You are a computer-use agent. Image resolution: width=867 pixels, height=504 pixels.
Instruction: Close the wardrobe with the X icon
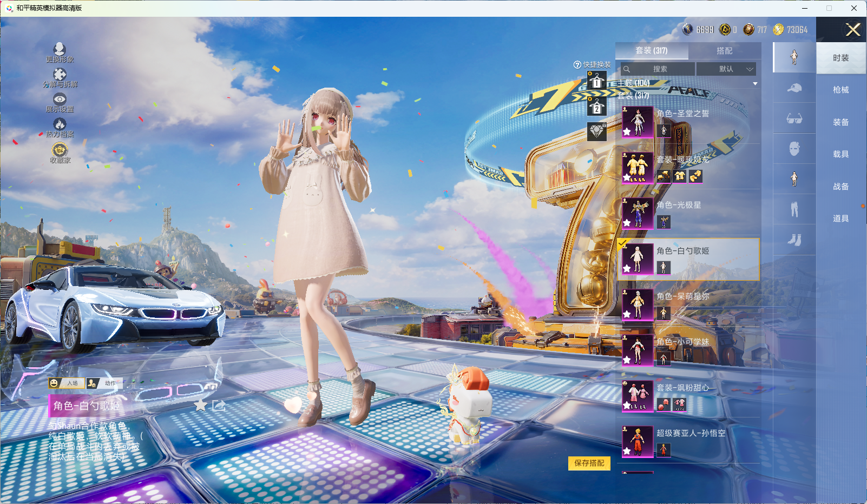click(x=853, y=30)
